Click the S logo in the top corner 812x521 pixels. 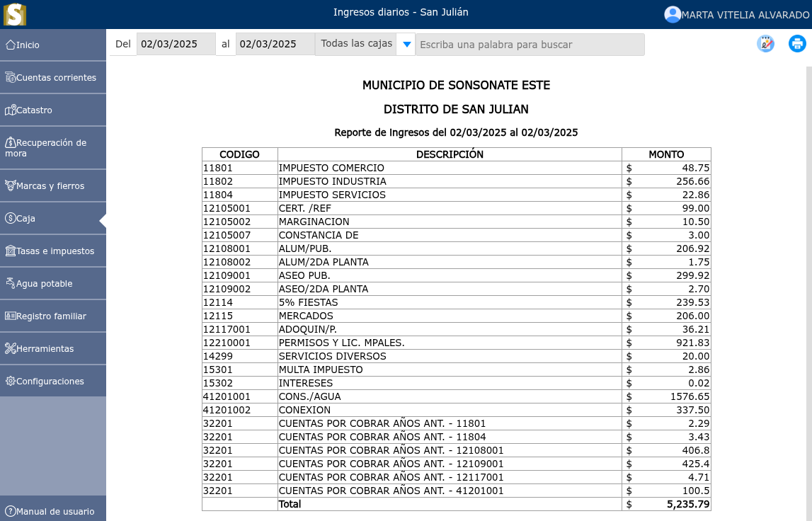pyautogui.click(x=14, y=14)
